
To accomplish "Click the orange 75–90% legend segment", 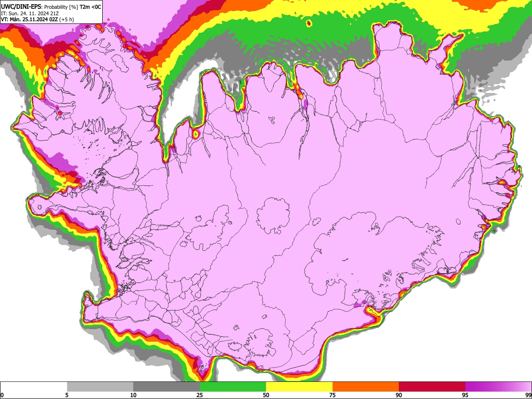I will (365, 387).
